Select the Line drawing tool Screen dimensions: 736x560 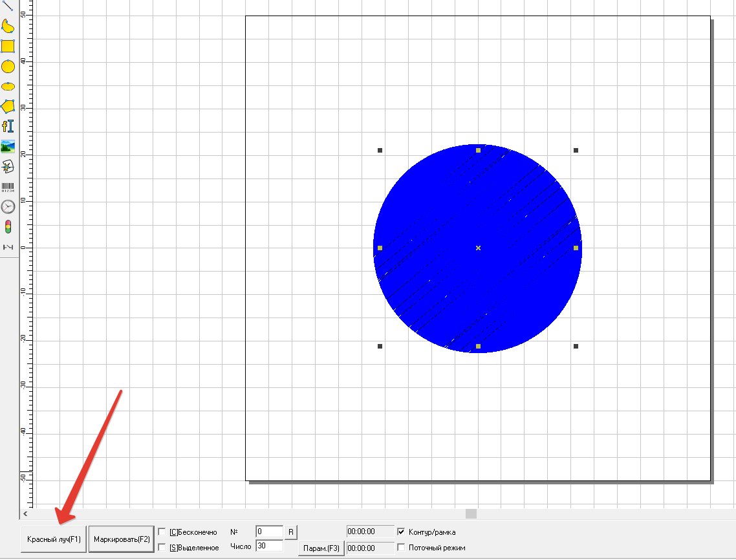click(x=8, y=6)
